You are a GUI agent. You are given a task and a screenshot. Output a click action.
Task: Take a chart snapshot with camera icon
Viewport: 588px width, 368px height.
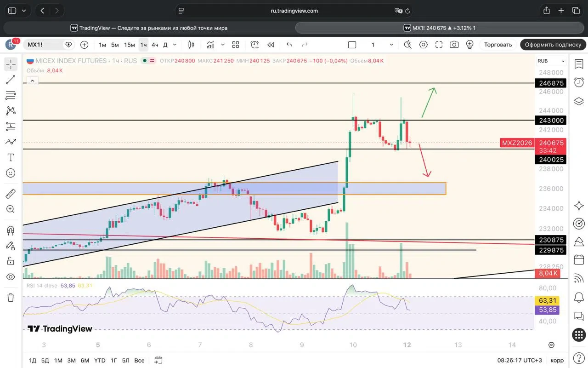click(454, 45)
